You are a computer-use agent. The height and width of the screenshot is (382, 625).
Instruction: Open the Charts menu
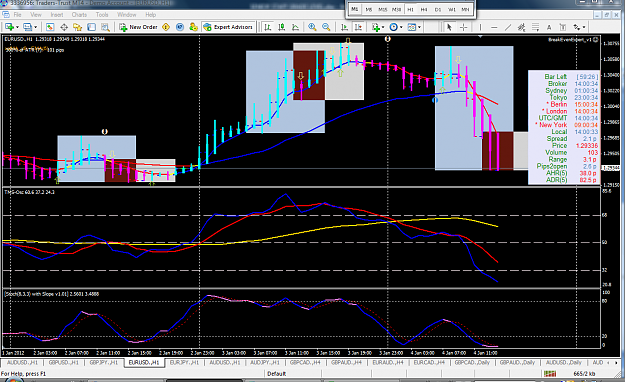click(x=79, y=15)
